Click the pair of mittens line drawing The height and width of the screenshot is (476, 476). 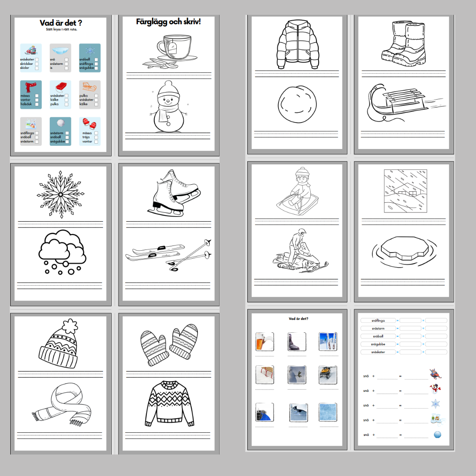pos(170,344)
